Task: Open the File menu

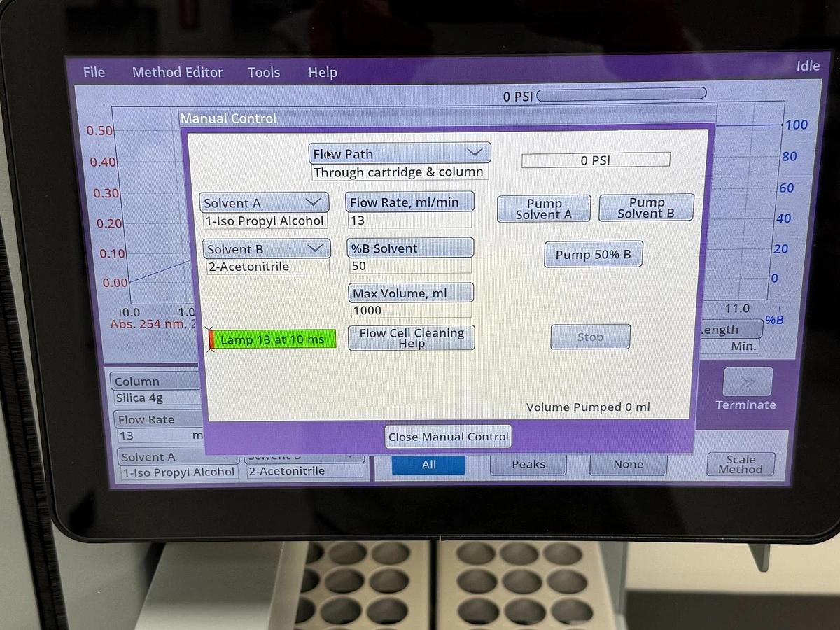Action: coord(94,72)
